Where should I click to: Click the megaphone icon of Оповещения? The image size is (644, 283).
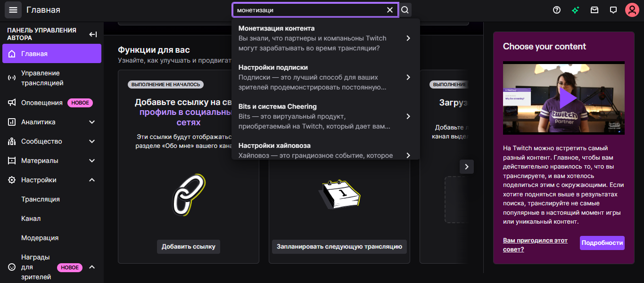click(12, 103)
